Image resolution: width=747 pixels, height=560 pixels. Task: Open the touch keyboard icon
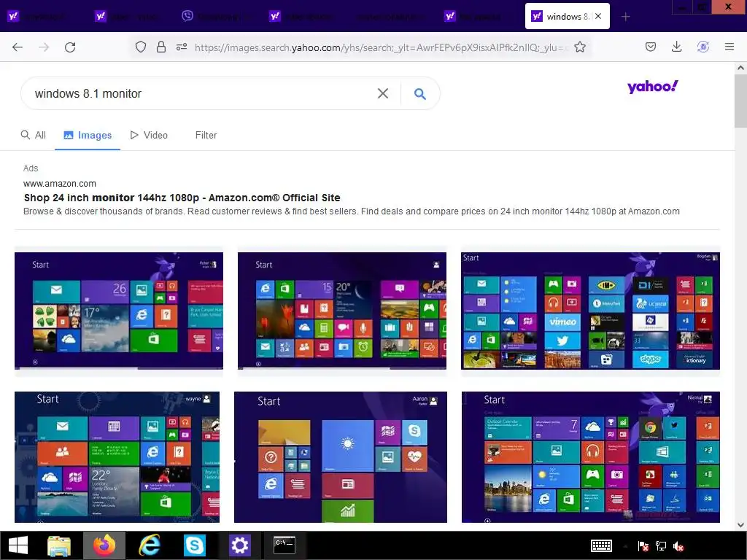(601, 545)
